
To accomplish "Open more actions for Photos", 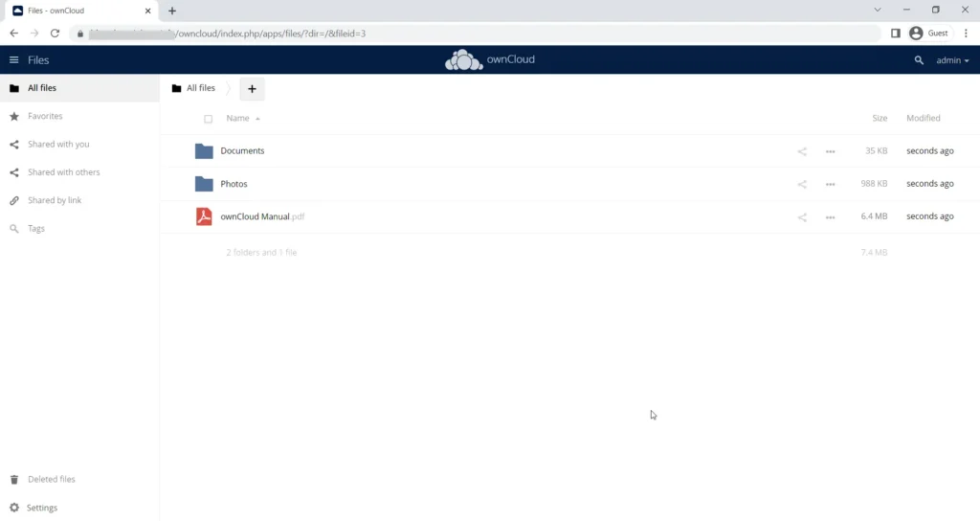I will coord(830,185).
